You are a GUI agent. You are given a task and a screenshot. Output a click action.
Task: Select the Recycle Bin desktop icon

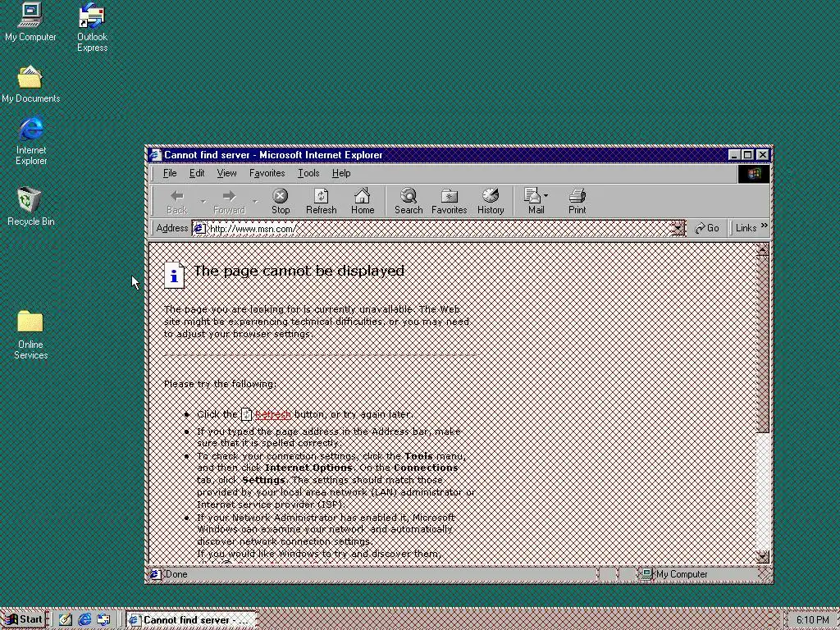click(x=30, y=206)
